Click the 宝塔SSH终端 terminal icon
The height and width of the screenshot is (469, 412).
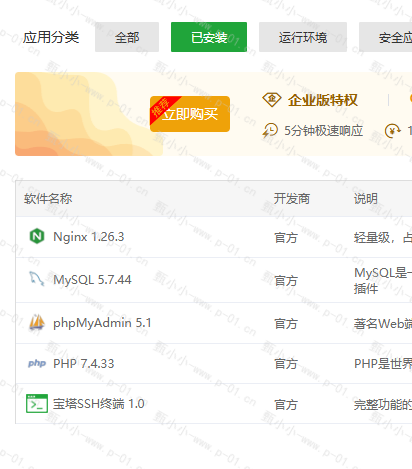click(x=37, y=403)
